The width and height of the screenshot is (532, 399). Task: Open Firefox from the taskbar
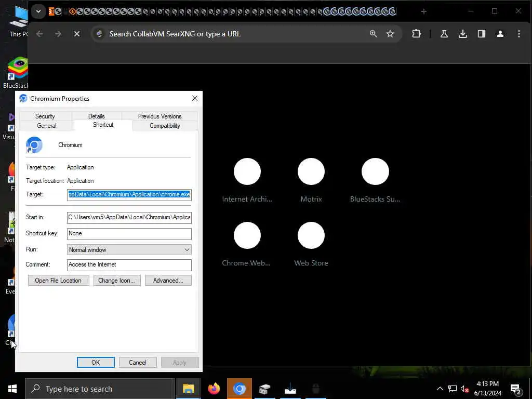coord(214,389)
